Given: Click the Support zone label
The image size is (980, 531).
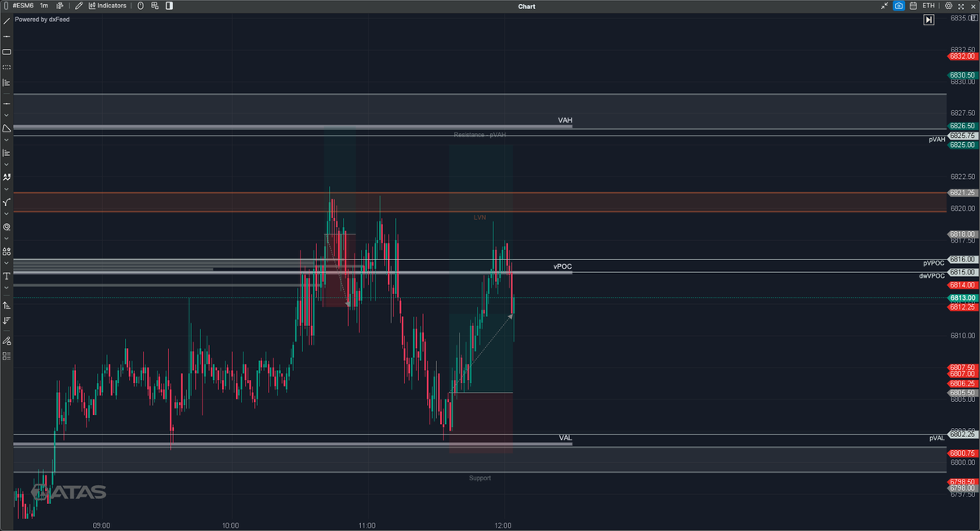Looking at the screenshot, I should (480, 477).
